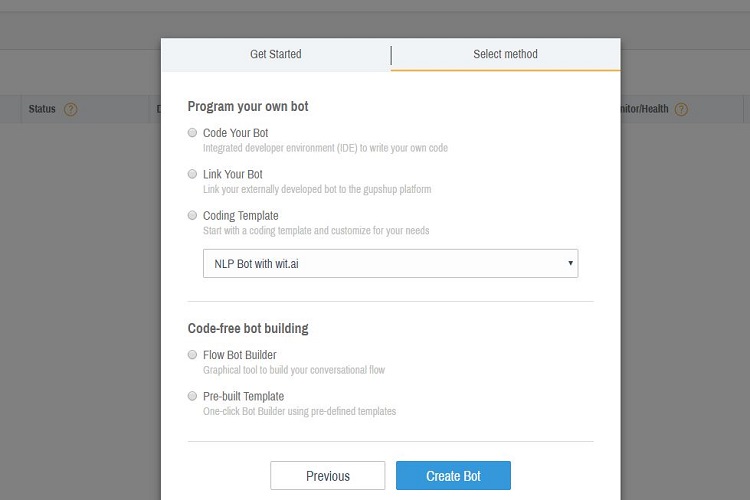Click the help icon next to Status
The image size is (750, 500).
pos(70,110)
